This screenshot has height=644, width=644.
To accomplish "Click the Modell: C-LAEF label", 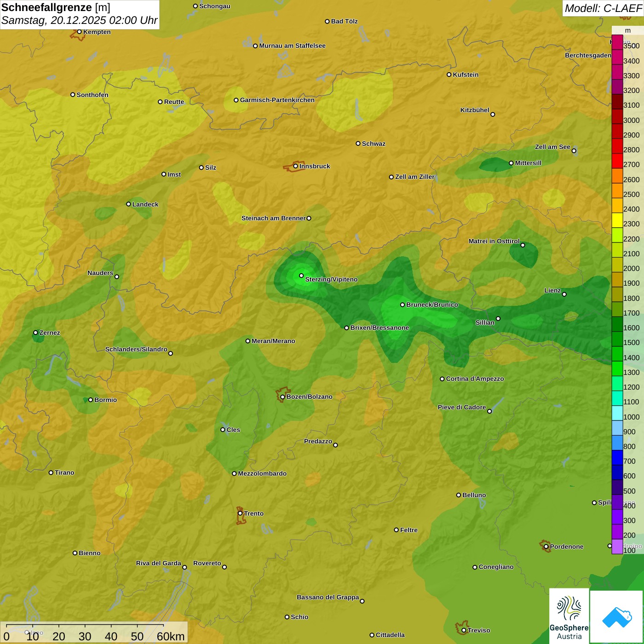I will pyautogui.click(x=603, y=8).
